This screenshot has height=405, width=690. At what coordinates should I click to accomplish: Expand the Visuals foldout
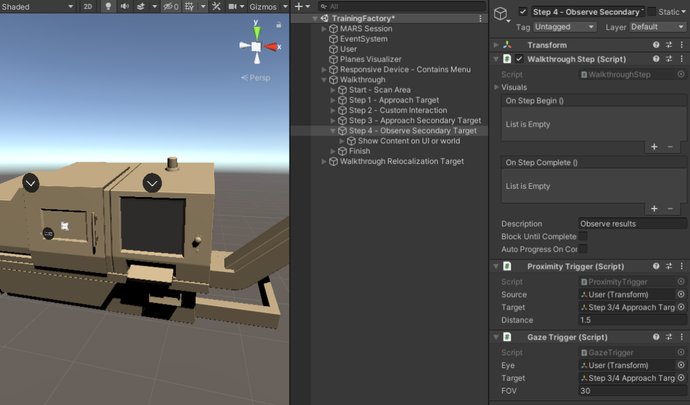click(x=497, y=88)
